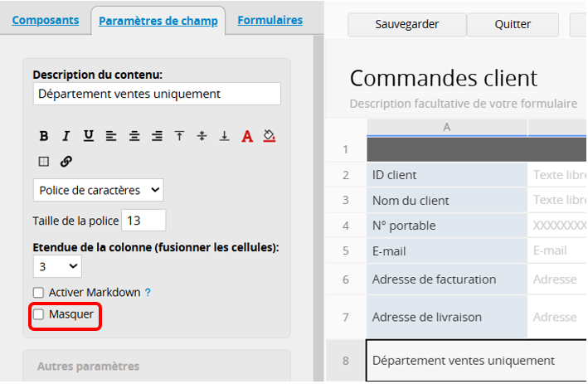Image resolution: width=588 pixels, height=384 pixels.
Task: Align content to the top vertically
Action: pos(179,136)
